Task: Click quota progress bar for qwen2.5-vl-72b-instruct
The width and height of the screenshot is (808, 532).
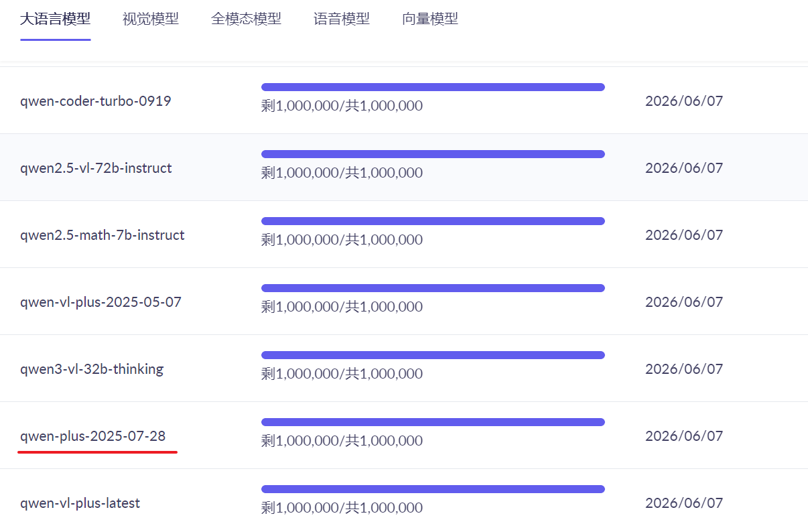Action: (433, 154)
